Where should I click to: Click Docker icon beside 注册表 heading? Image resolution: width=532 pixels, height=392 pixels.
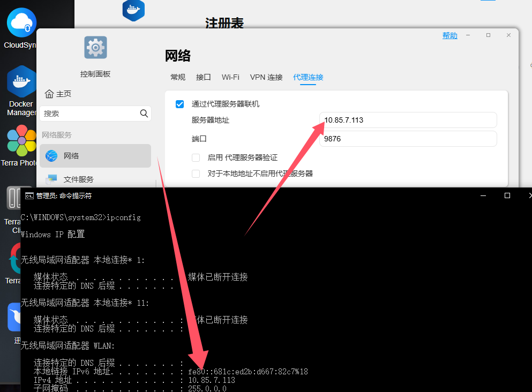coord(133,10)
